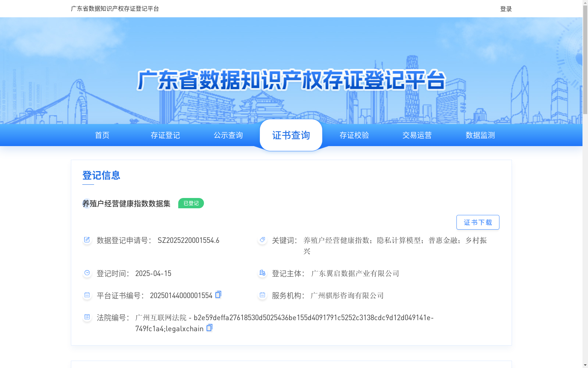Select application number SZ2025220001554.6

point(189,240)
